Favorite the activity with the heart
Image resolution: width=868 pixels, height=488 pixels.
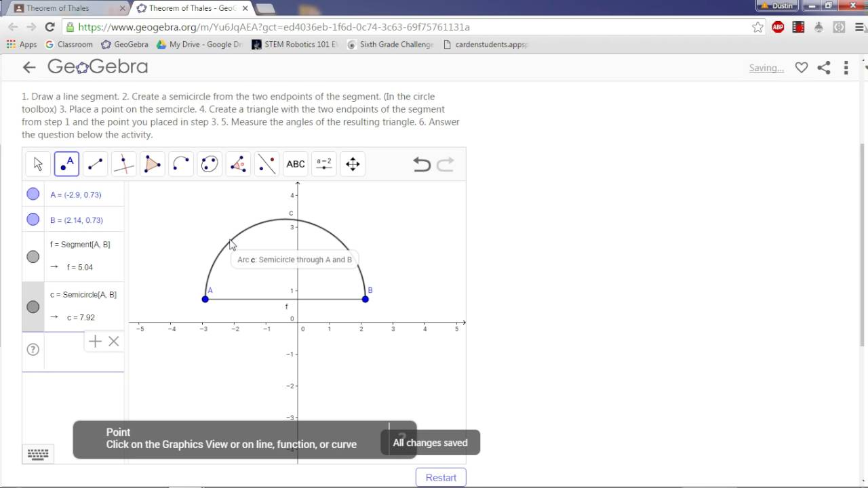click(x=802, y=68)
